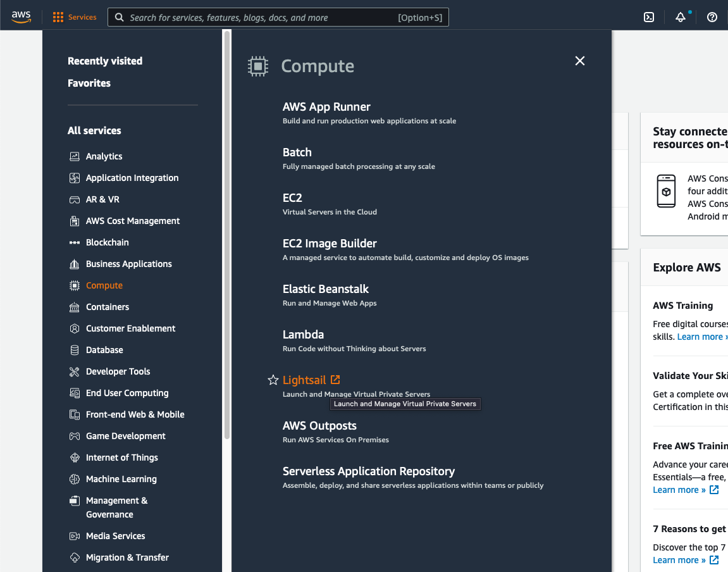
Task: Click the Developer Tools icon
Action: 74,371
